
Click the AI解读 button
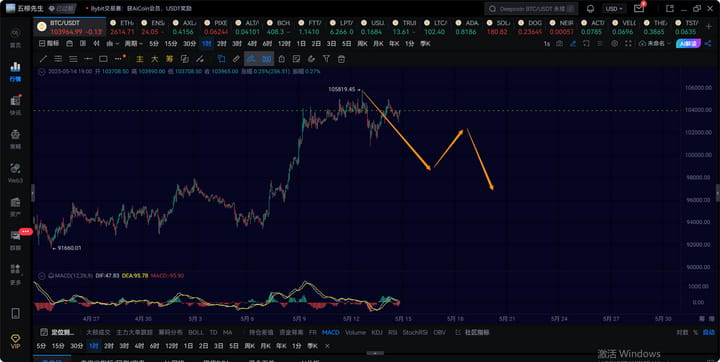coord(688,44)
